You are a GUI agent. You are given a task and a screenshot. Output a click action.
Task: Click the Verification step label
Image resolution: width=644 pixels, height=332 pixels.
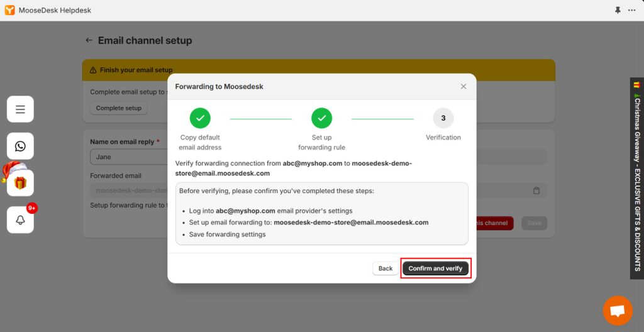tap(443, 137)
